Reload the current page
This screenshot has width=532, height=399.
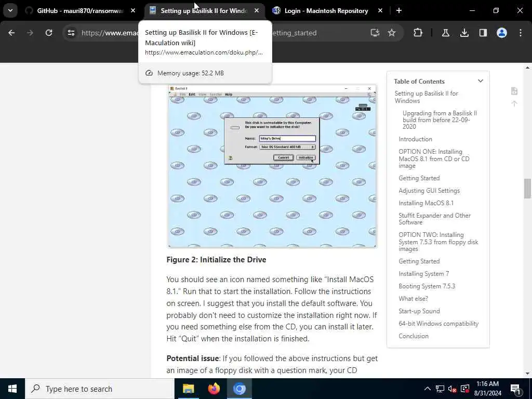tap(49, 33)
